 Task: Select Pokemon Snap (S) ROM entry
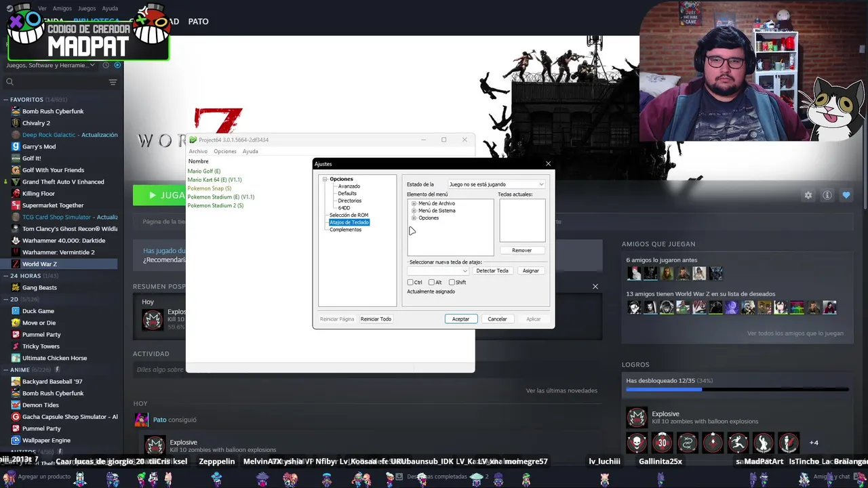[209, 188]
